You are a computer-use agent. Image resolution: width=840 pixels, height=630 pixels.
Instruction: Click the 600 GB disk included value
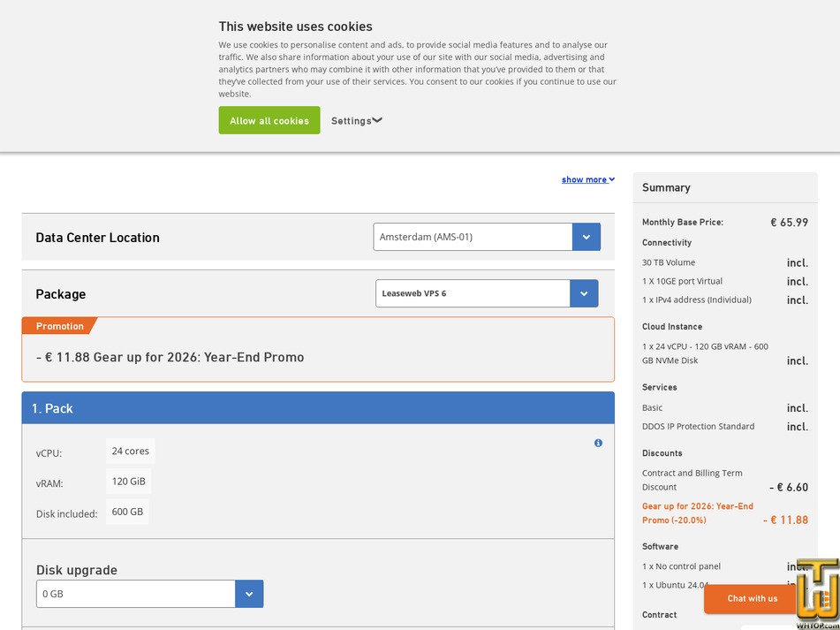click(127, 512)
